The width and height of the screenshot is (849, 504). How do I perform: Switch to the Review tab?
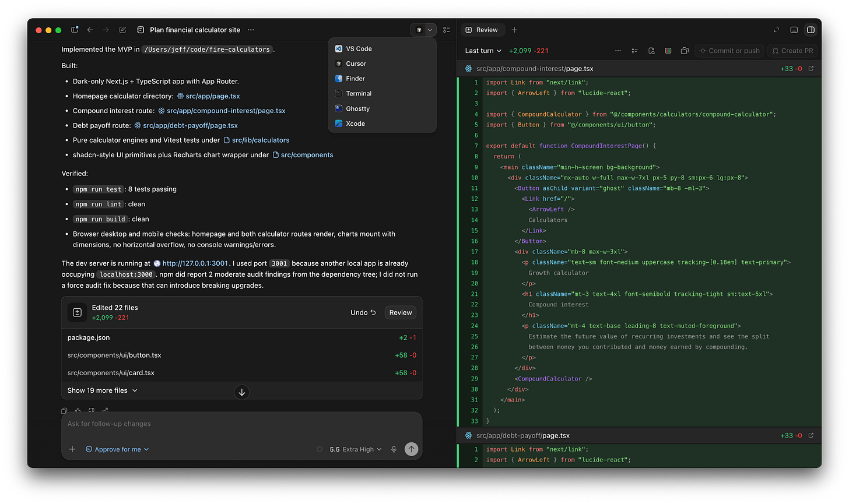(x=482, y=30)
